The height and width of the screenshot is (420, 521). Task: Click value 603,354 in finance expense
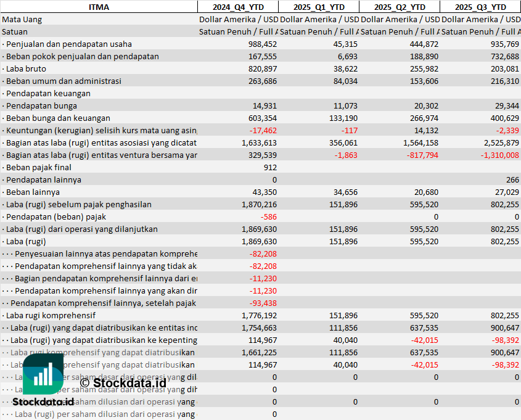(x=263, y=118)
